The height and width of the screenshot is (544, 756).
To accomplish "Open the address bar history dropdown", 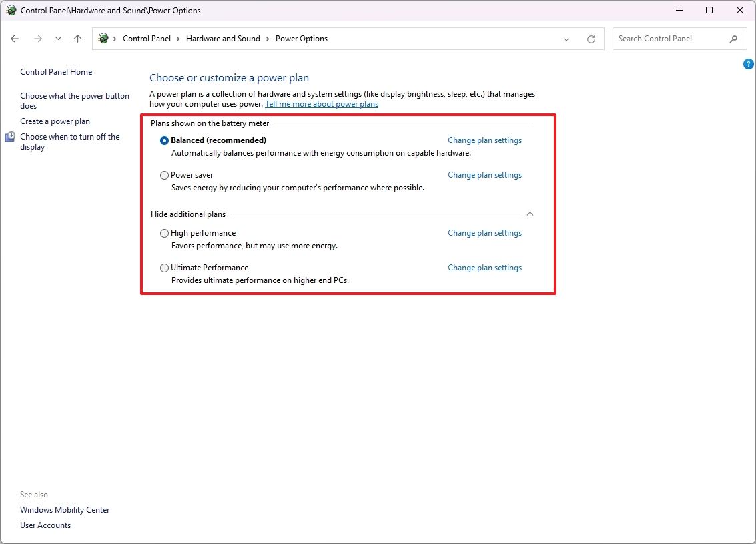I will point(566,39).
